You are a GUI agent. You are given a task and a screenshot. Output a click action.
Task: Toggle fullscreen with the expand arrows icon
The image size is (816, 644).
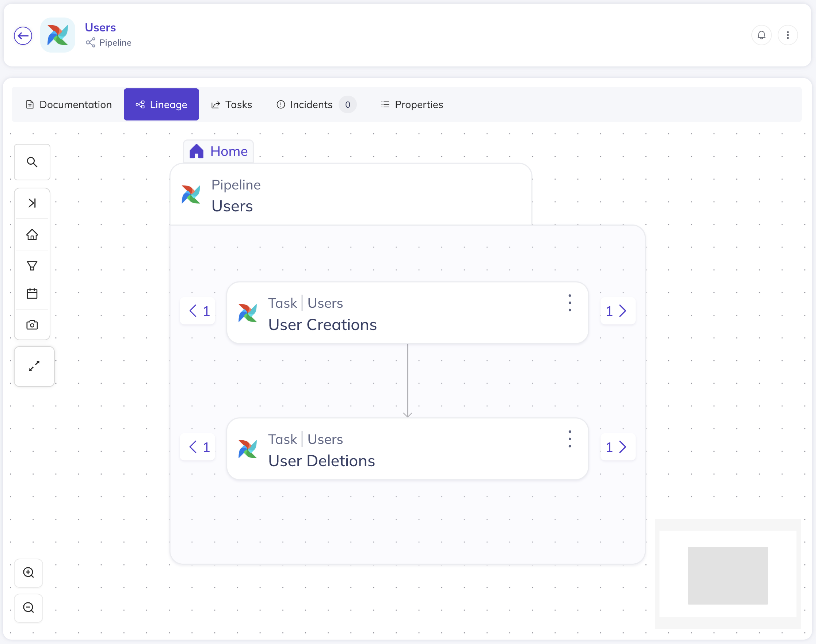(x=34, y=366)
